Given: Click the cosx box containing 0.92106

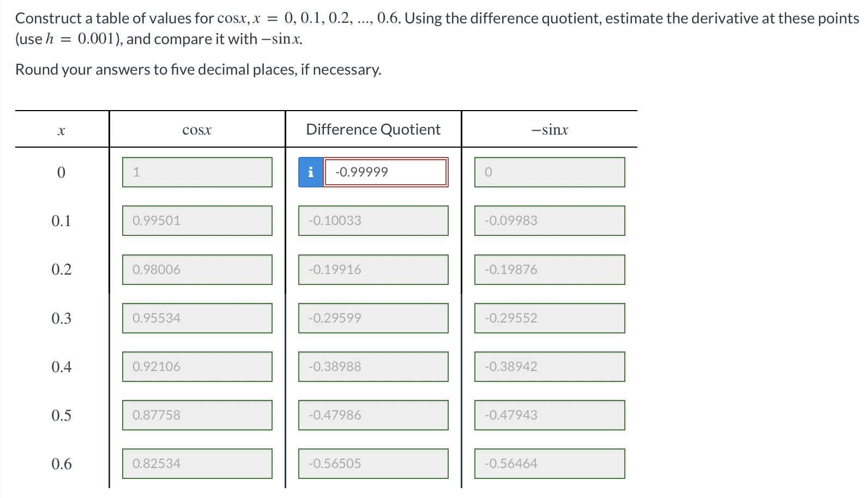Looking at the screenshot, I should [197, 367].
